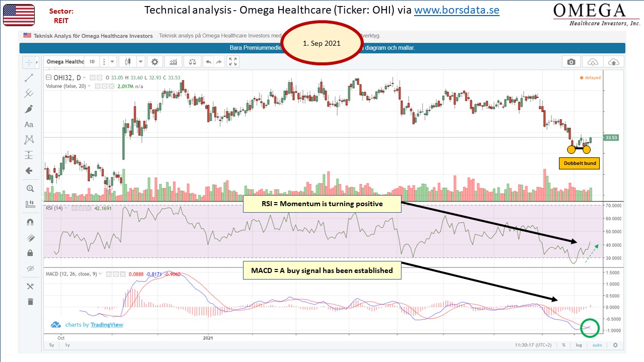
Task: Open the candlestick chart type dropdown arrow
Action: click(141, 62)
